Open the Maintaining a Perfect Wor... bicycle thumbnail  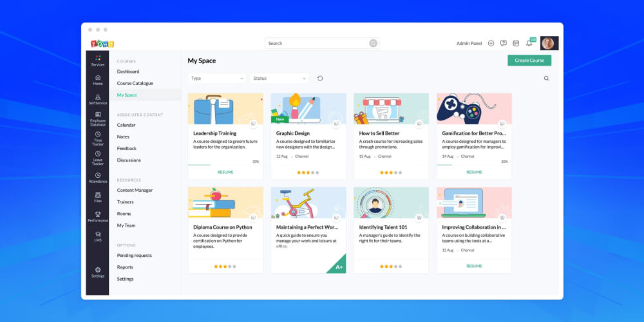(x=308, y=203)
